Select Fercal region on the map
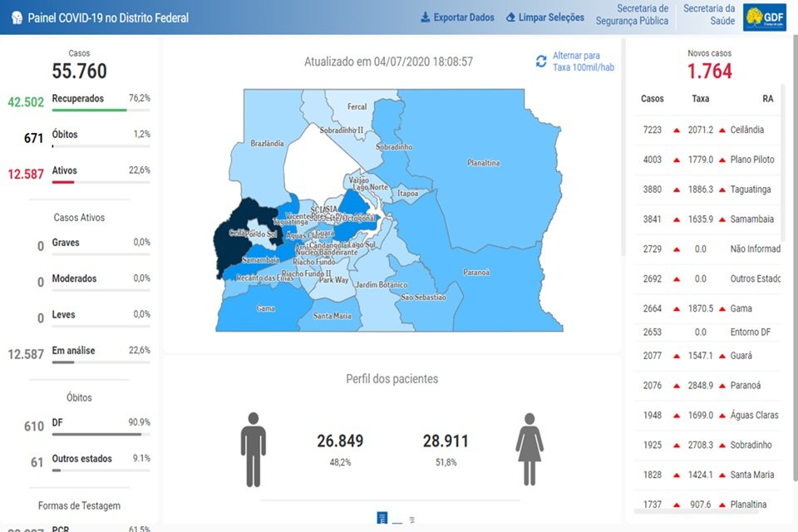 [x=357, y=107]
